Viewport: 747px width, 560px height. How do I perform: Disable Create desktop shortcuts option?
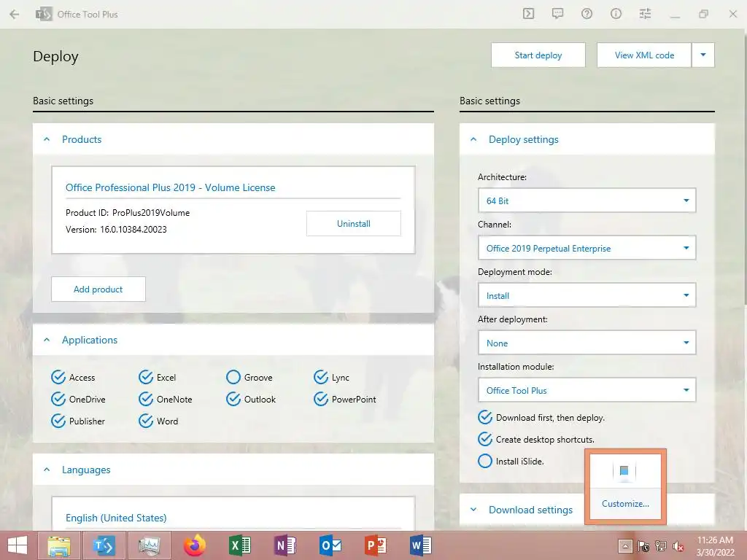coord(485,439)
